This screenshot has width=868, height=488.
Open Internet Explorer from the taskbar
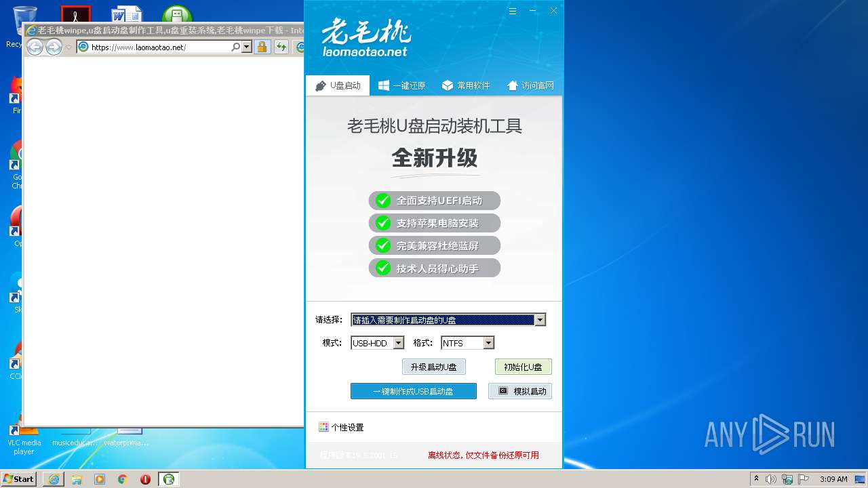(54, 479)
